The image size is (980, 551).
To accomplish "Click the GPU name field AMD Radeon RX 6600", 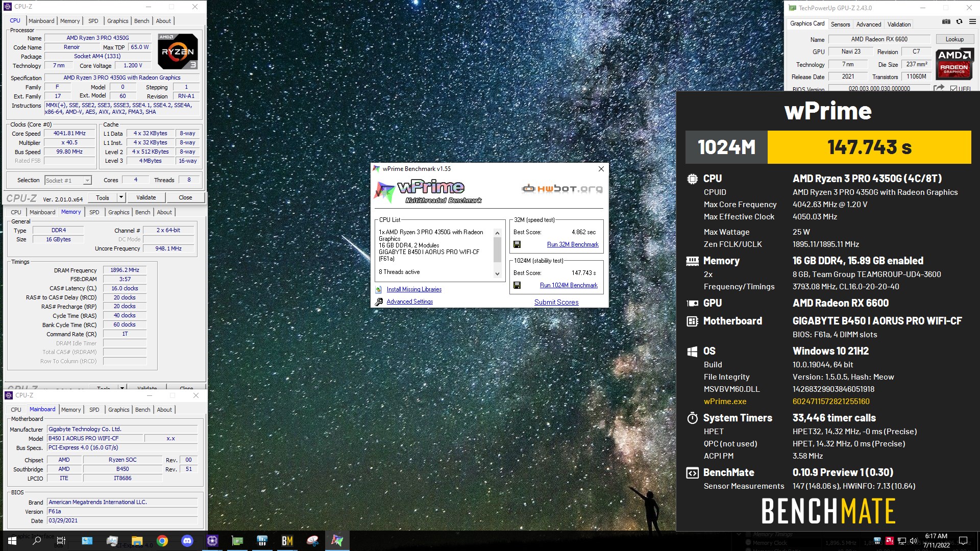I will [879, 39].
